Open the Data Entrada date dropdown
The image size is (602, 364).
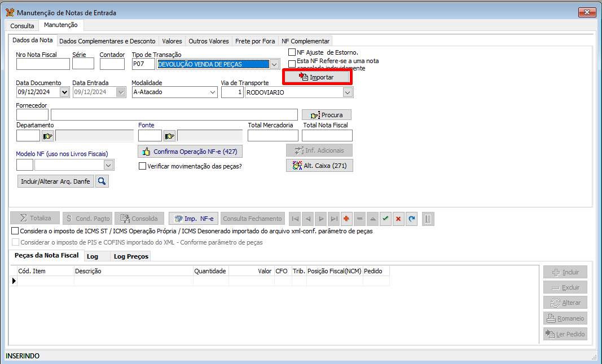121,92
